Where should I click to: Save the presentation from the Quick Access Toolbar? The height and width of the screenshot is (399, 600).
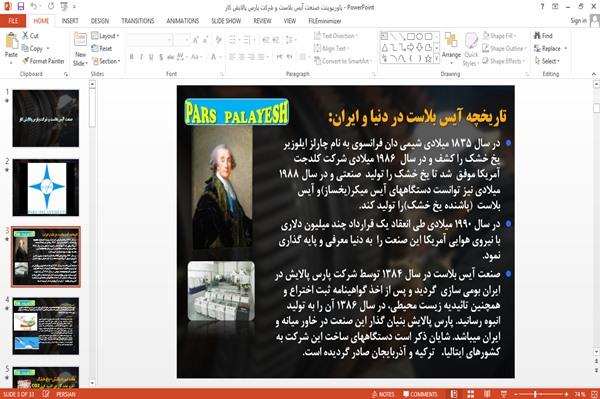tap(21, 7)
